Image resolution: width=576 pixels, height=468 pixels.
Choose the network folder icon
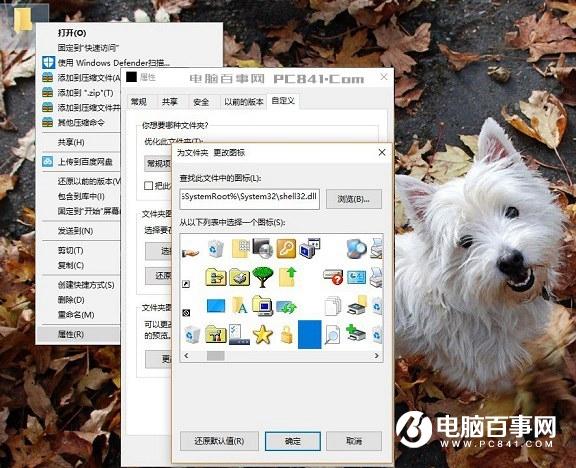[216, 277]
